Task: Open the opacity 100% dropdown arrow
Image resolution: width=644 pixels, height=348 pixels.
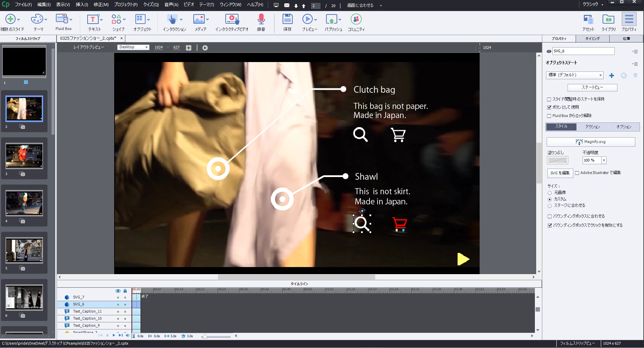Action: click(x=604, y=161)
